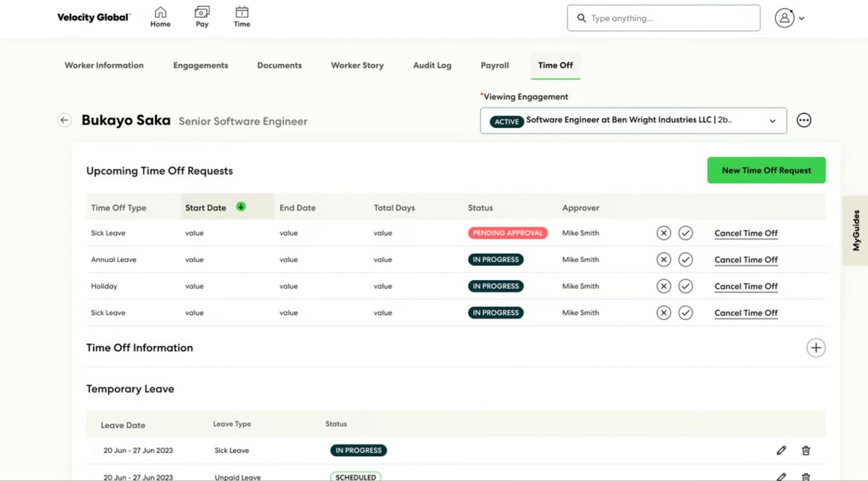This screenshot has width=868, height=481.
Task: Switch to the Payroll tab
Action: 495,65
